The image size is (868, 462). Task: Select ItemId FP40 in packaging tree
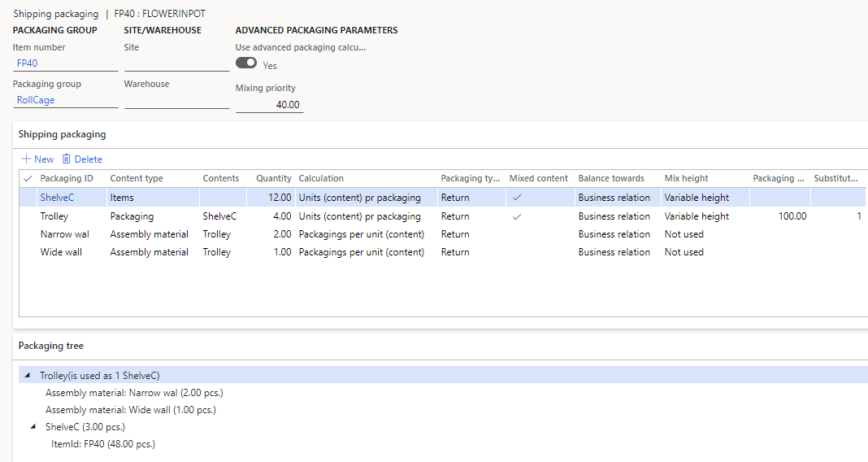coord(102,444)
